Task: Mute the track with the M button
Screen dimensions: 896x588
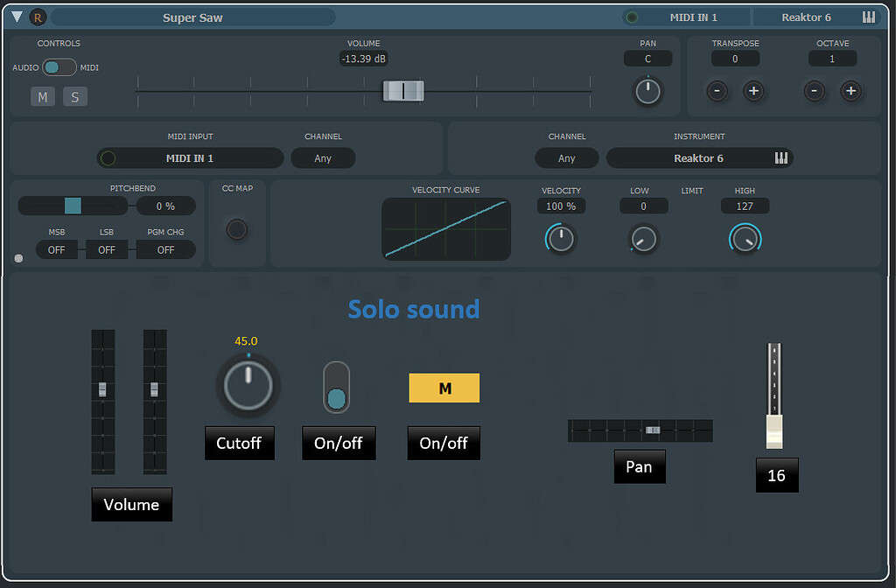Action: 42,96
